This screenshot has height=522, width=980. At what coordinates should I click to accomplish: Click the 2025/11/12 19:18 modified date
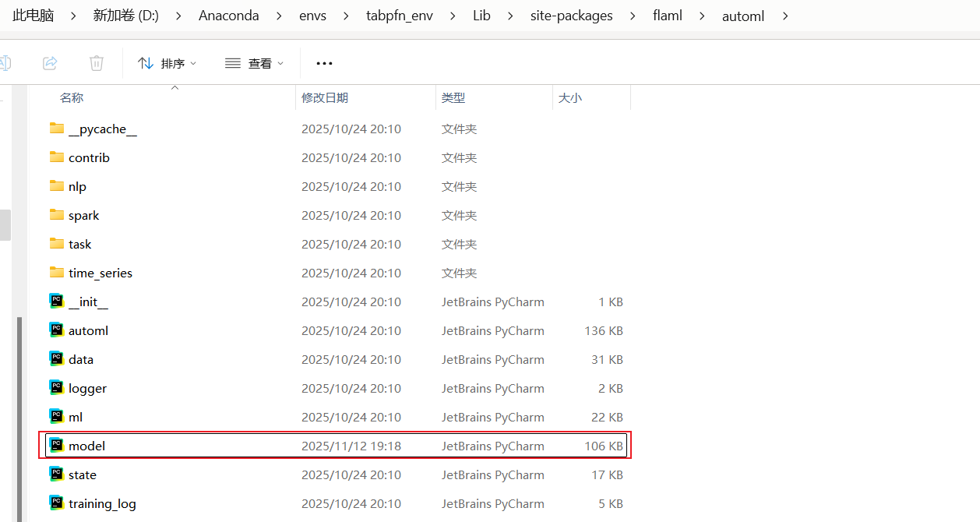[x=351, y=446]
